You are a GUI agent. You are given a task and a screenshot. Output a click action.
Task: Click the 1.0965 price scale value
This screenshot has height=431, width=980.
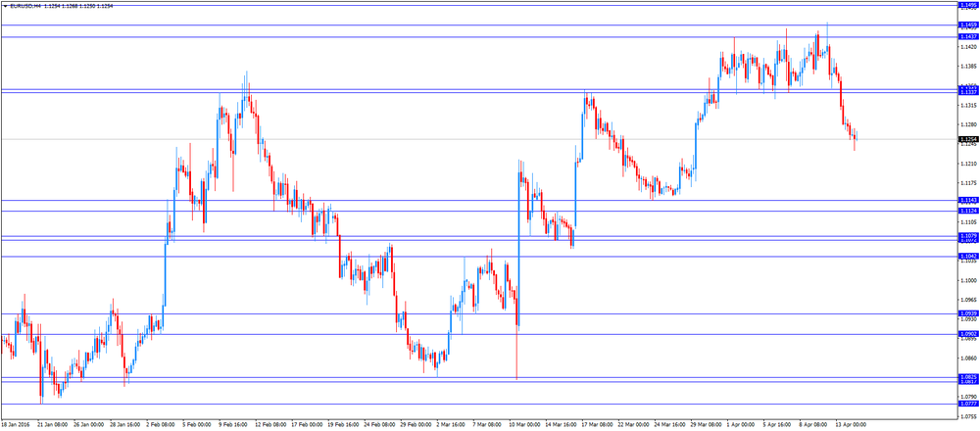[x=967, y=300]
